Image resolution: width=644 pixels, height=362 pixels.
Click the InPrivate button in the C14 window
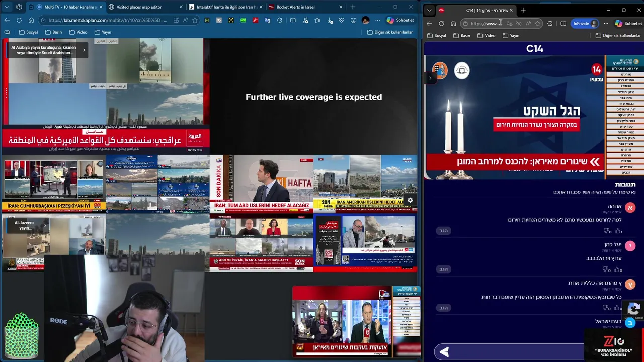(586, 23)
